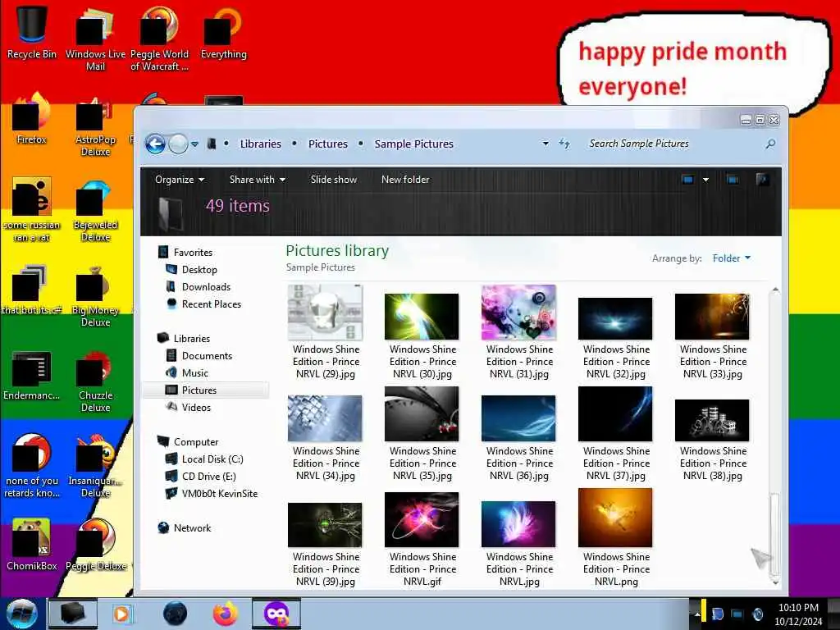
Task: Open the Windows Start orb
Action: coord(21,614)
